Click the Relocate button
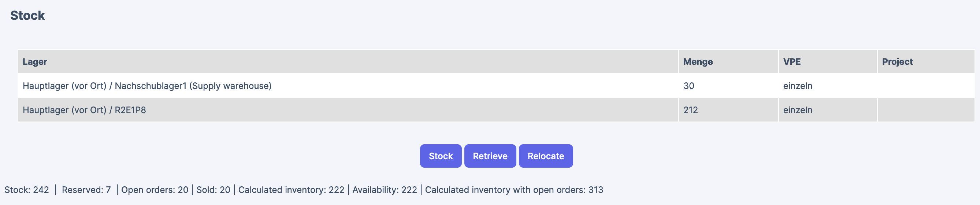This screenshot has height=205, width=980. click(546, 156)
